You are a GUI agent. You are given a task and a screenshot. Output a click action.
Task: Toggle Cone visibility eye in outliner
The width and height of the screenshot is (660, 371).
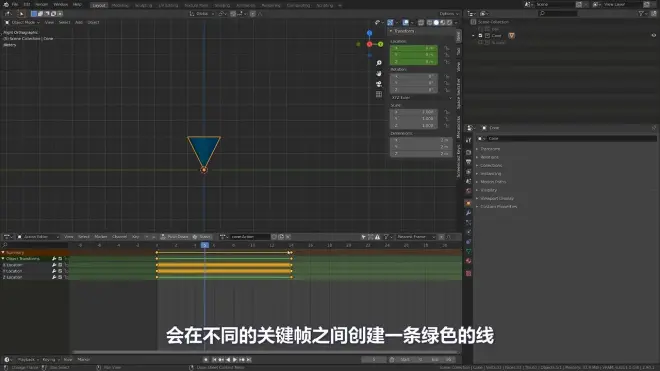654,35
